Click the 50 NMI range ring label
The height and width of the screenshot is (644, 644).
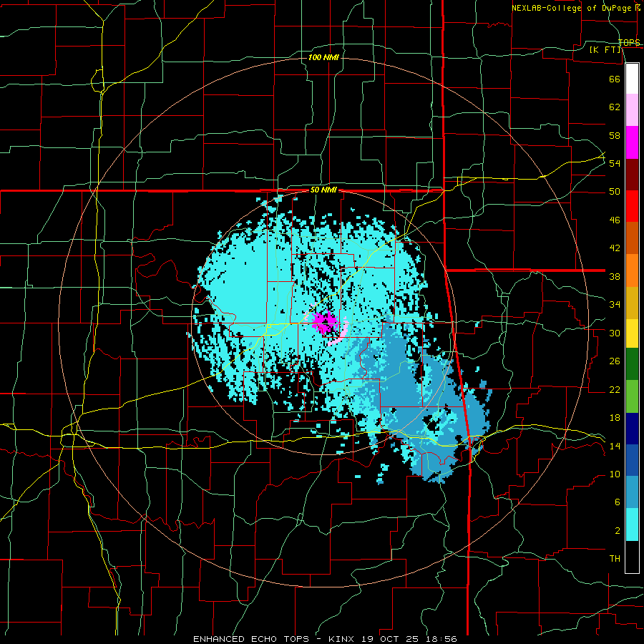point(323,190)
